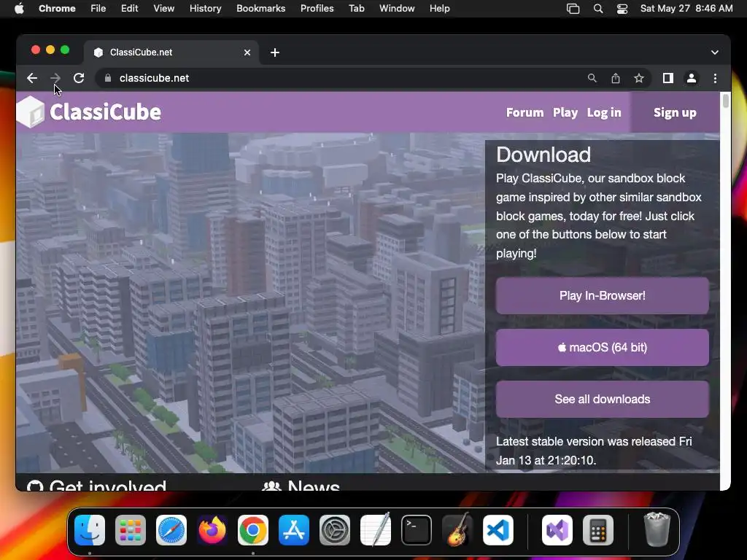This screenshot has width=747, height=560.
Task: Launch Firefox from the Dock
Action: click(x=212, y=530)
